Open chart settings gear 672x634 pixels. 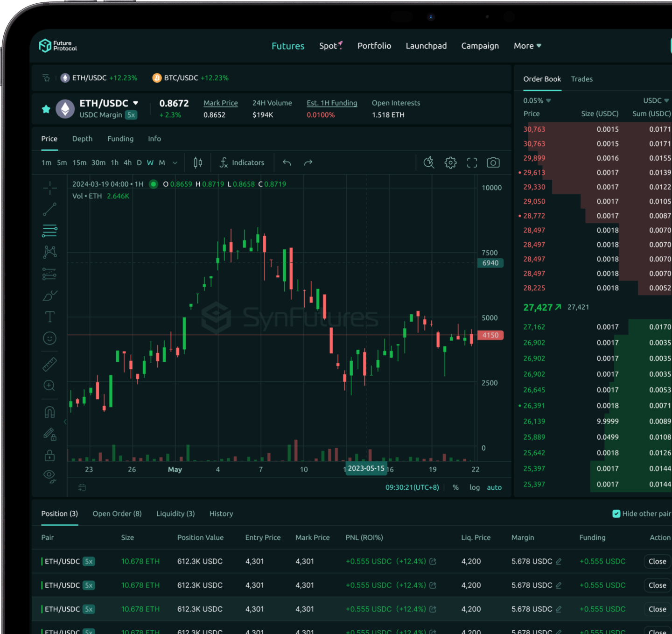click(450, 162)
